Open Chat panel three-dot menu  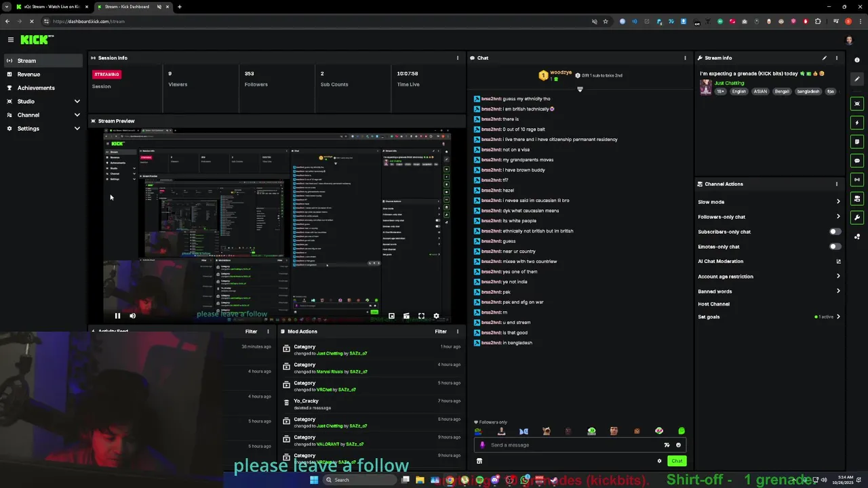(685, 58)
